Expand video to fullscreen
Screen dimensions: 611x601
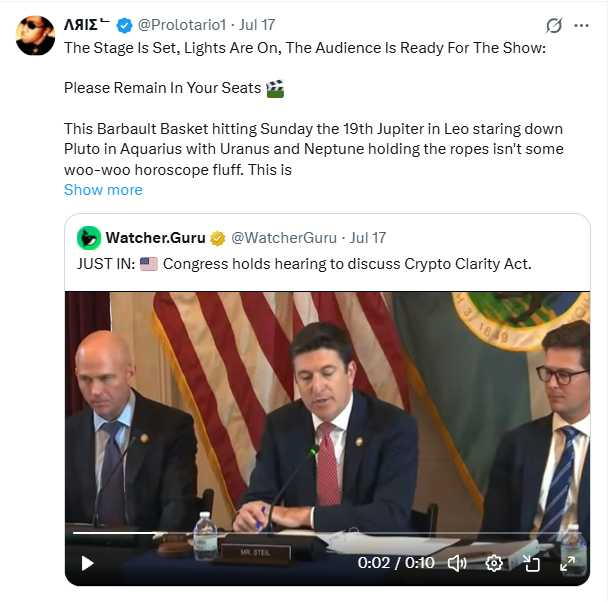click(567, 563)
